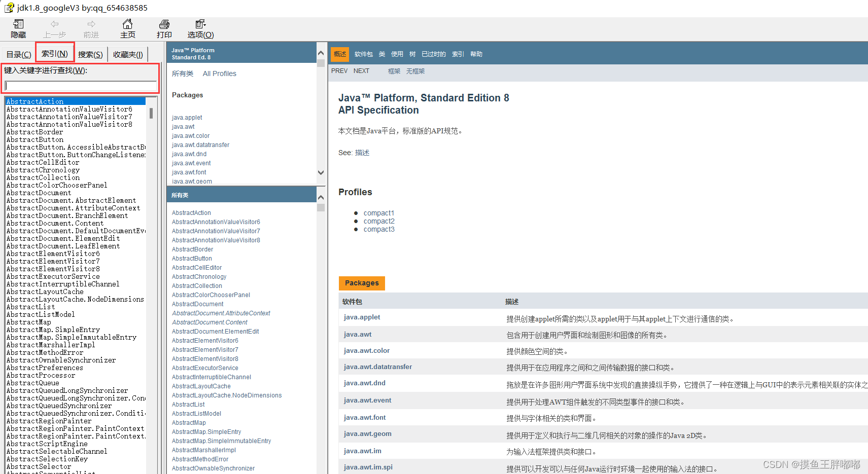Open AbstractChronology in the all classes frame
The width and height of the screenshot is (868, 474).
point(199,277)
